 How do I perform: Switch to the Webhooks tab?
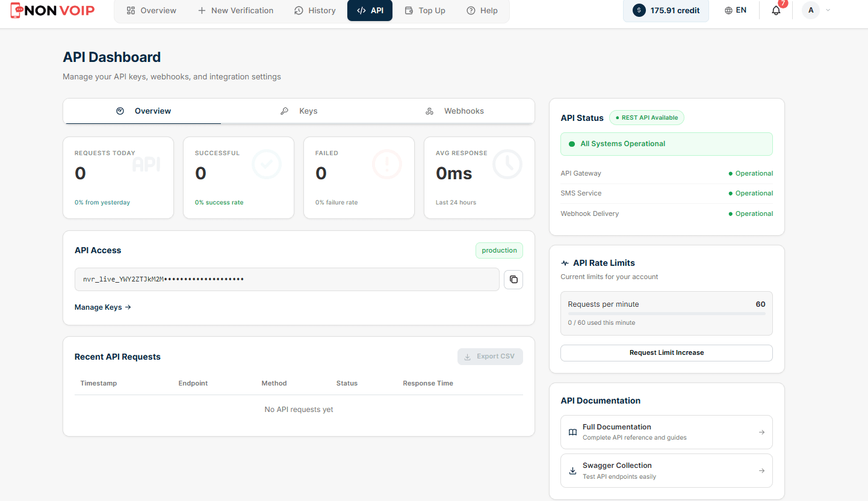(x=456, y=111)
